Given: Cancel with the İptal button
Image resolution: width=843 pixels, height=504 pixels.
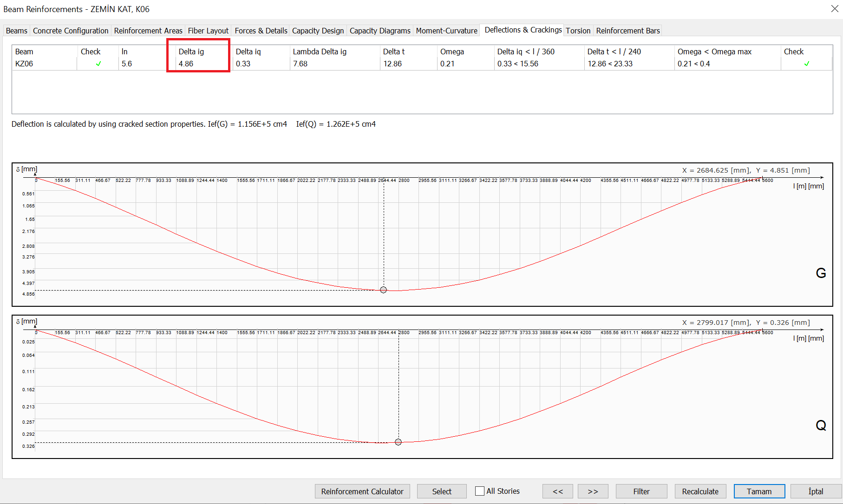Looking at the screenshot, I should click(816, 491).
